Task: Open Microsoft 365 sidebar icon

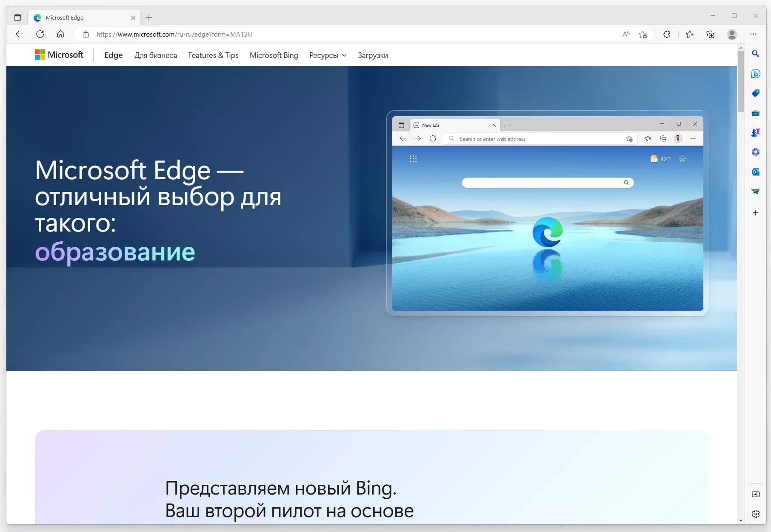Action: coord(755,152)
